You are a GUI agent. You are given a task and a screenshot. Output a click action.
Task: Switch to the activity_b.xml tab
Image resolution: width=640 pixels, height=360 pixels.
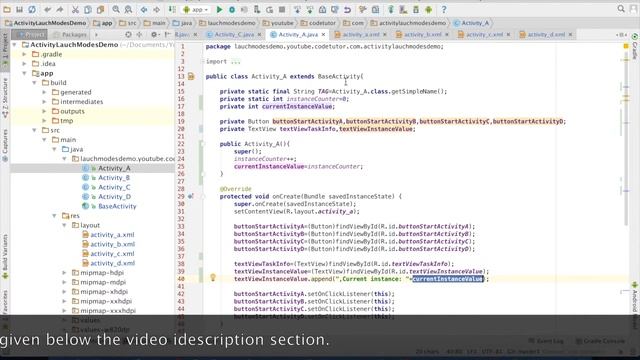(422, 35)
